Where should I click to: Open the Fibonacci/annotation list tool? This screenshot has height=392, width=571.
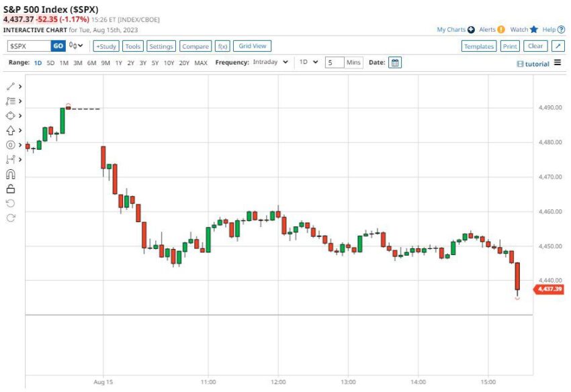(x=11, y=101)
